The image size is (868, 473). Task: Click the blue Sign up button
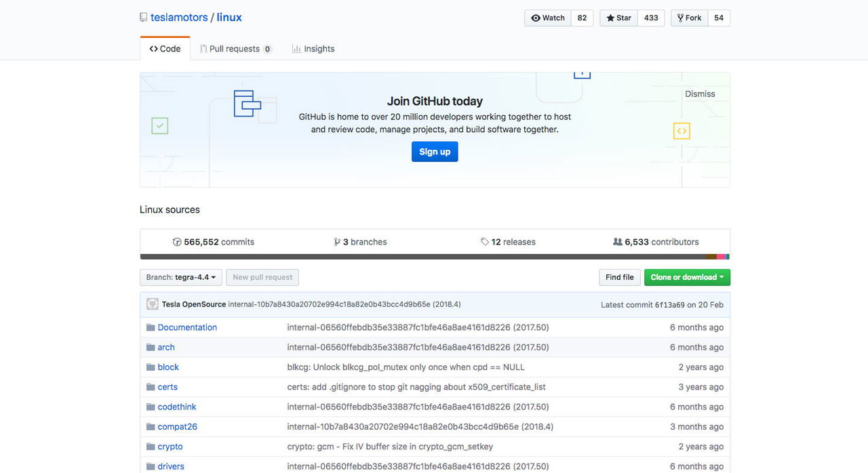click(435, 152)
